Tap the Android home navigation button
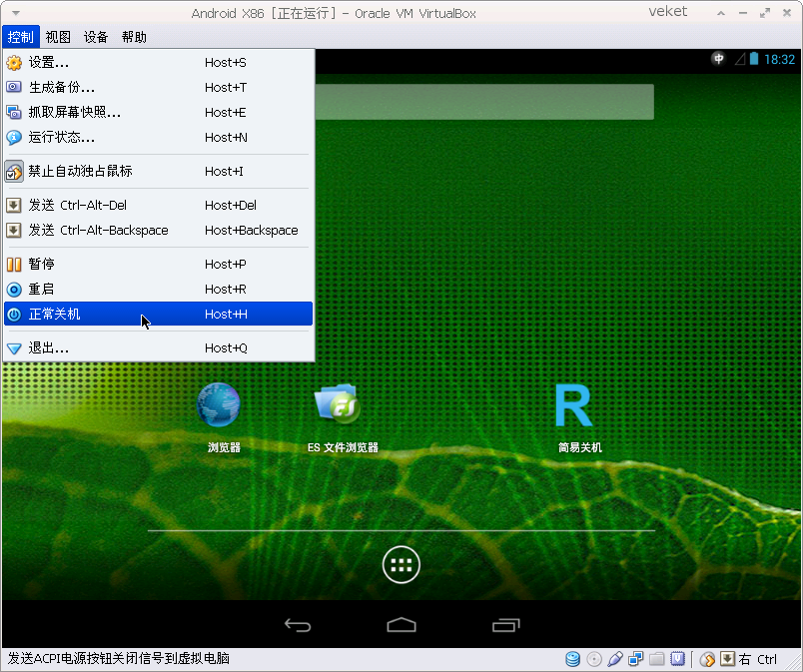The height and width of the screenshot is (672, 803). [x=401, y=625]
